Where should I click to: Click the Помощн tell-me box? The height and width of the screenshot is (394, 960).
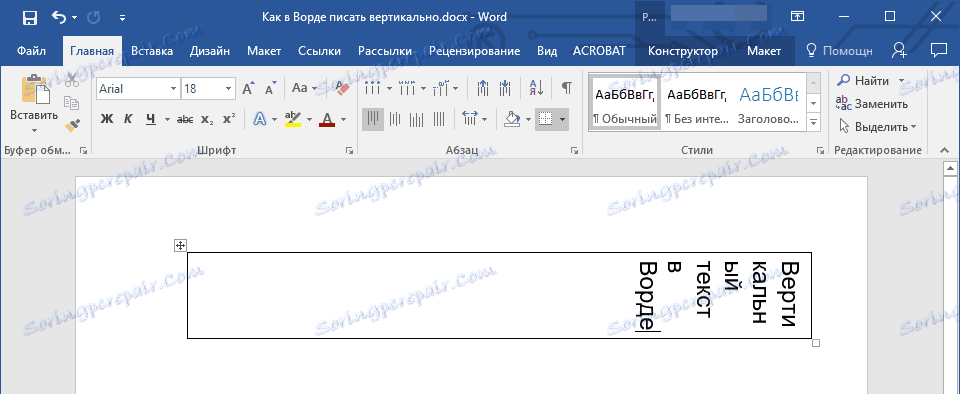coord(839,51)
